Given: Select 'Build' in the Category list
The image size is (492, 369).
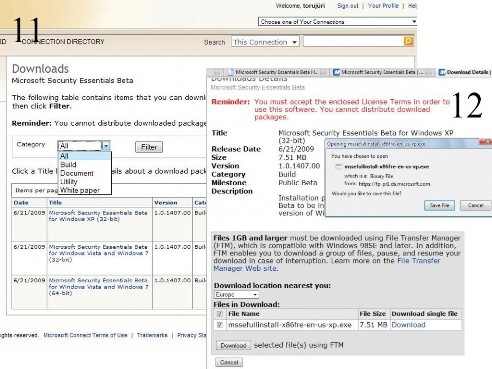Looking at the screenshot, I should pyautogui.click(x=85, y=165).
